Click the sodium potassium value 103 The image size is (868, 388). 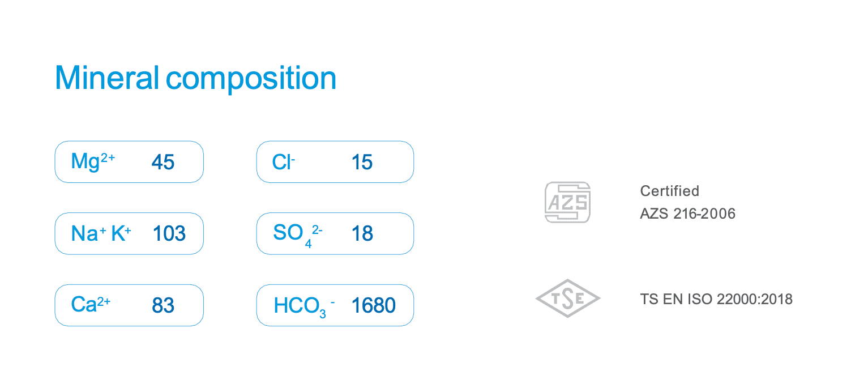coord(169,233)
